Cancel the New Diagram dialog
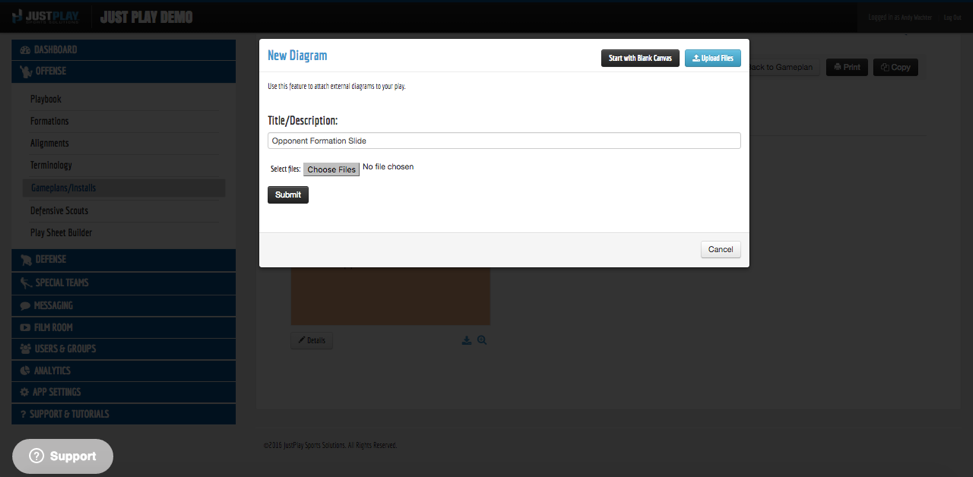The width and height of the screenshot is (973, 477). (x=720, y=249)
